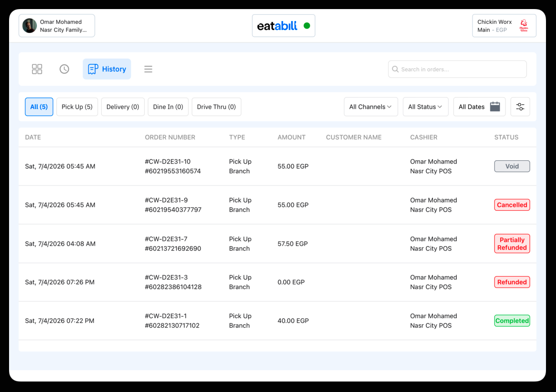Click the Refunded status badge
Image resolution: width=556 pixels, height=392 pixels.
[512, 282]
